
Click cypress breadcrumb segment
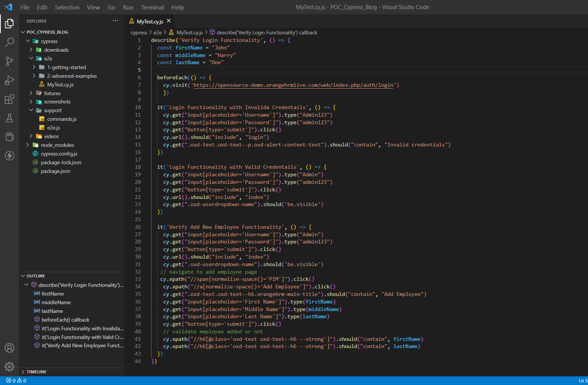(x=139, y=32)
